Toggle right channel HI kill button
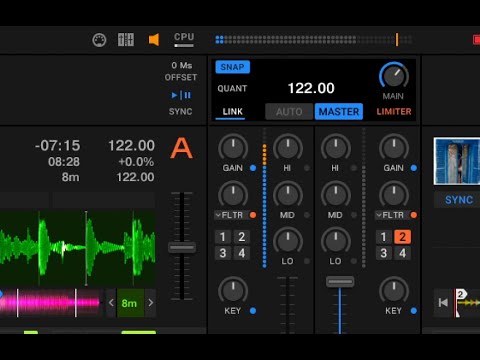 pyautogui.click(x=354, y=168)
